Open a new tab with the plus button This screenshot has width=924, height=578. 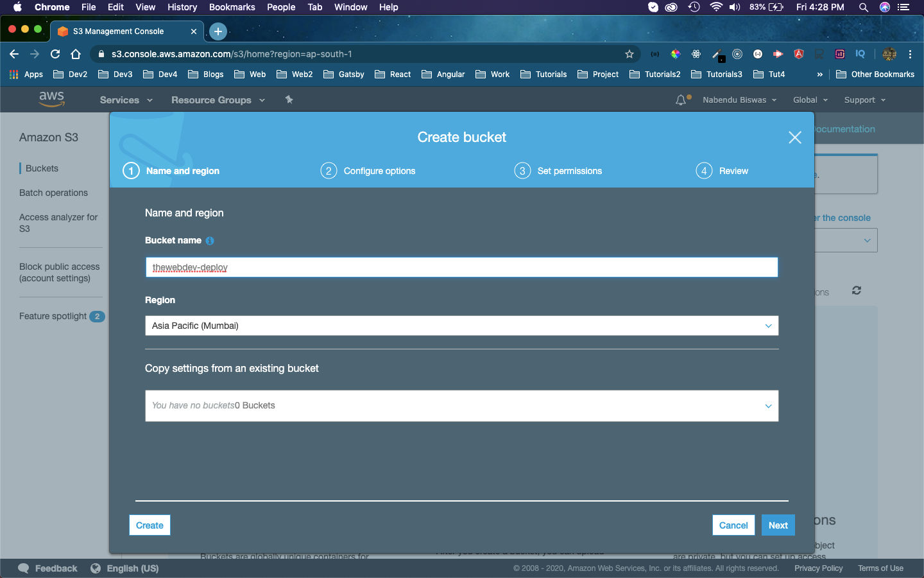point(218,31)
